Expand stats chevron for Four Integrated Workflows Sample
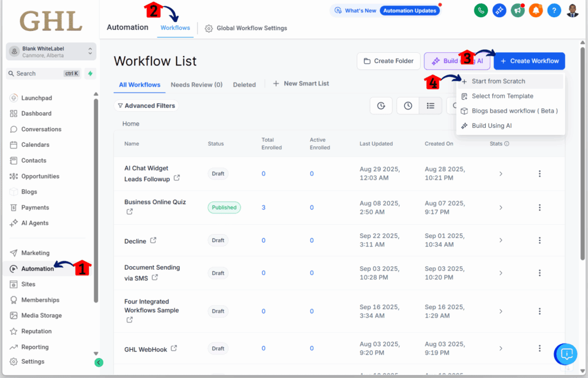This screenshot has width=588, height=378. tap(501, 311)
